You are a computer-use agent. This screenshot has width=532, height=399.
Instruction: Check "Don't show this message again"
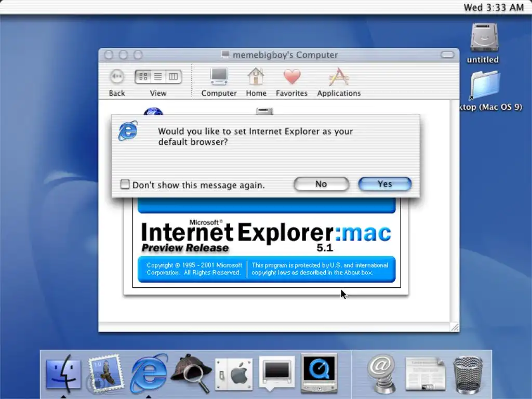tap(125, 184)
